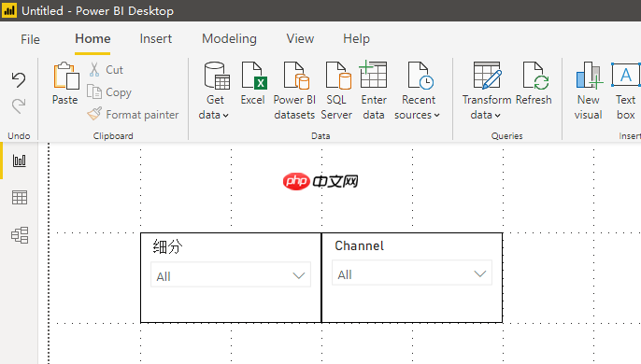Open the Insert ribbon tab
Screen dimensions: 641x364
pyautogui.click(x=156, y=39)
